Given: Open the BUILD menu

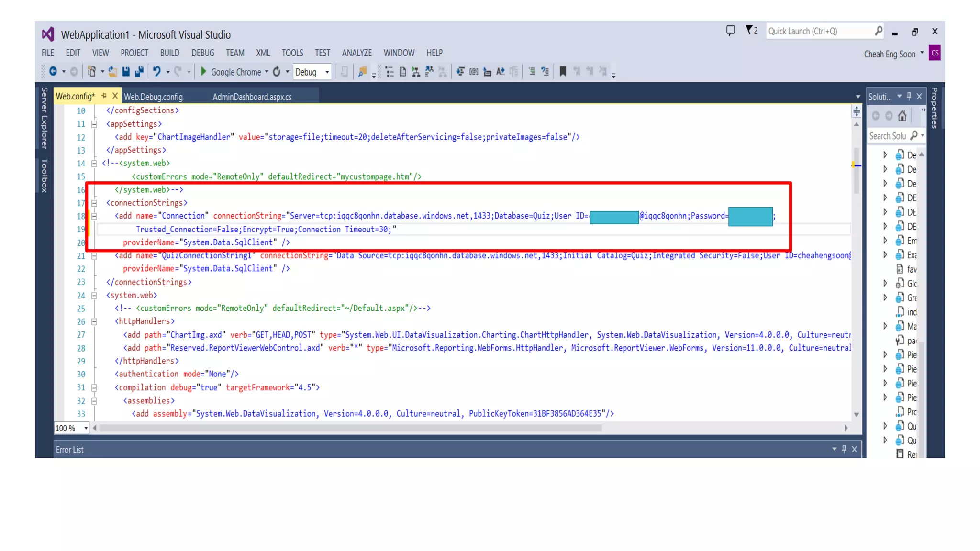Looking at the screenshot, I should 169,53.
